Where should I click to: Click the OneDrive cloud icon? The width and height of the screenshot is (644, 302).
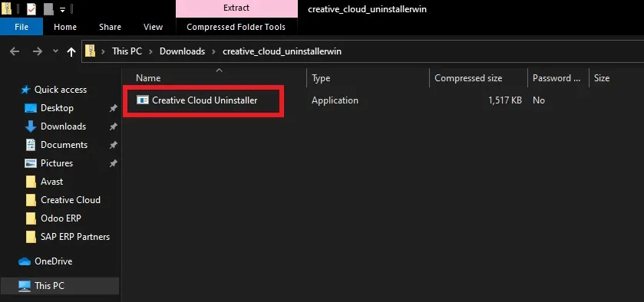point(25,261)
